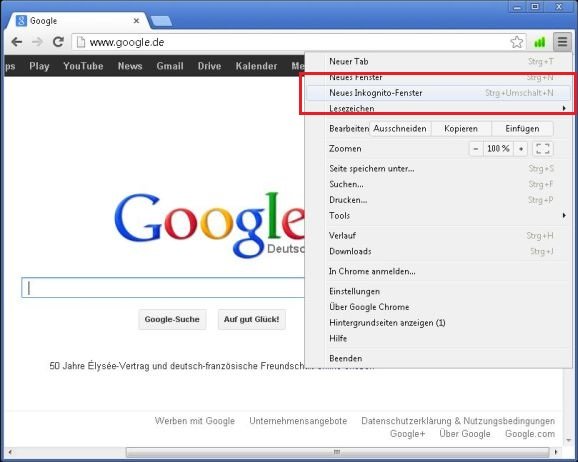Screen dimensions: 578x462
Task: Click the Google logo image
Action: pos(209,224)
